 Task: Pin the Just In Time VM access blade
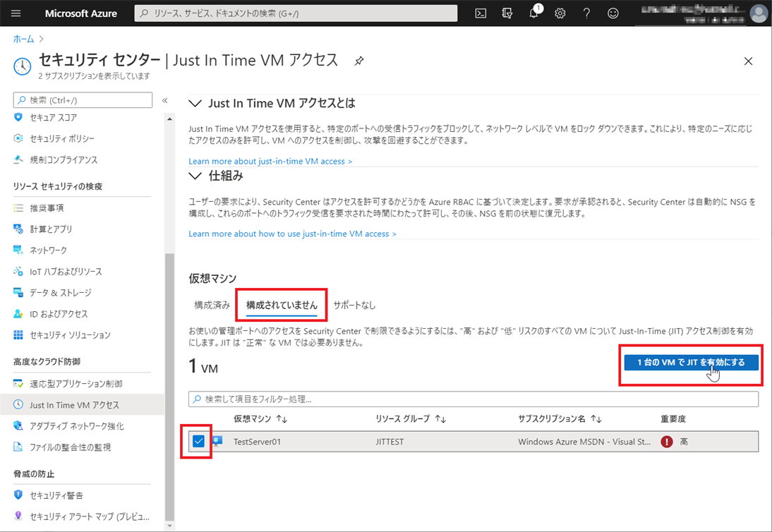coord(359,61)
